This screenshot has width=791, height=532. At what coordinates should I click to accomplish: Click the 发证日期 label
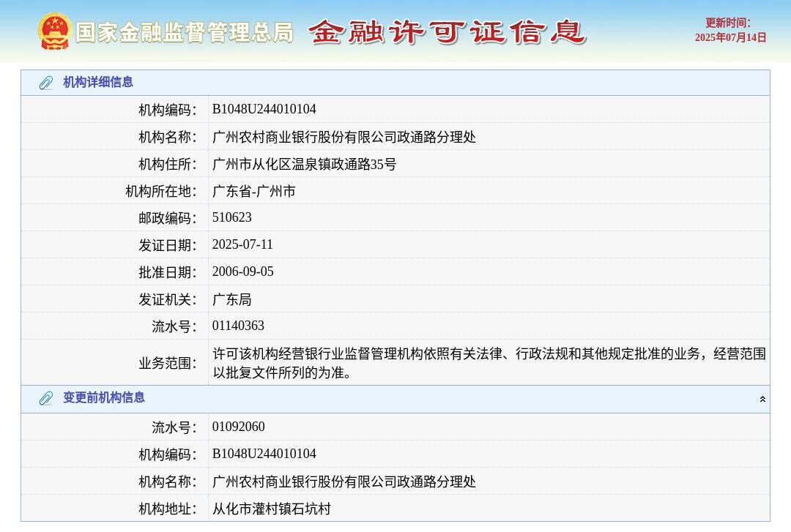click(x=168, y=246)
